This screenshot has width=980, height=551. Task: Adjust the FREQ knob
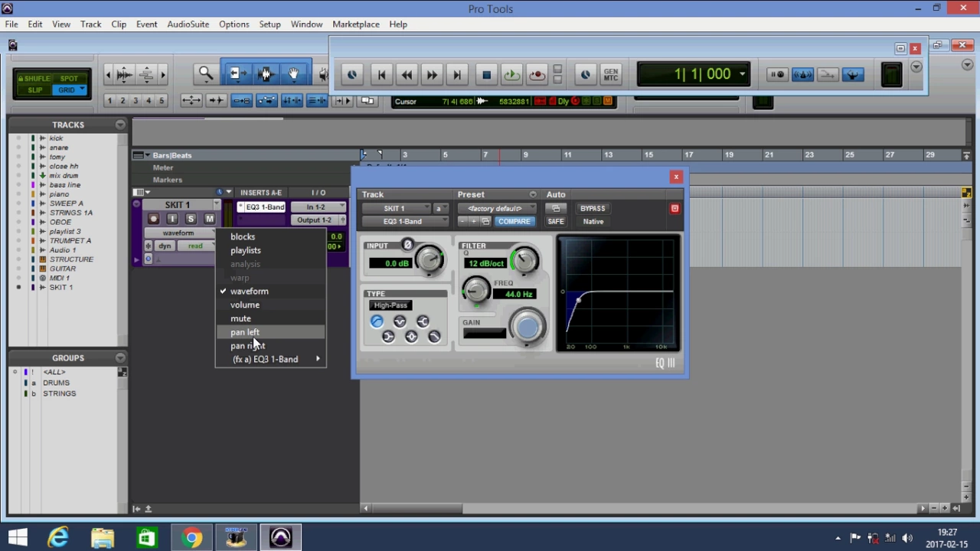(475, 289)
